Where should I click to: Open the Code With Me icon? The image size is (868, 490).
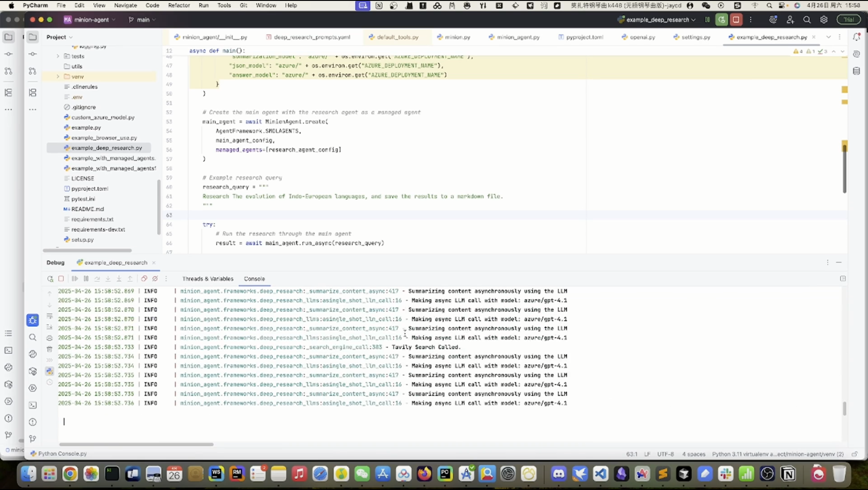[790, 19]
